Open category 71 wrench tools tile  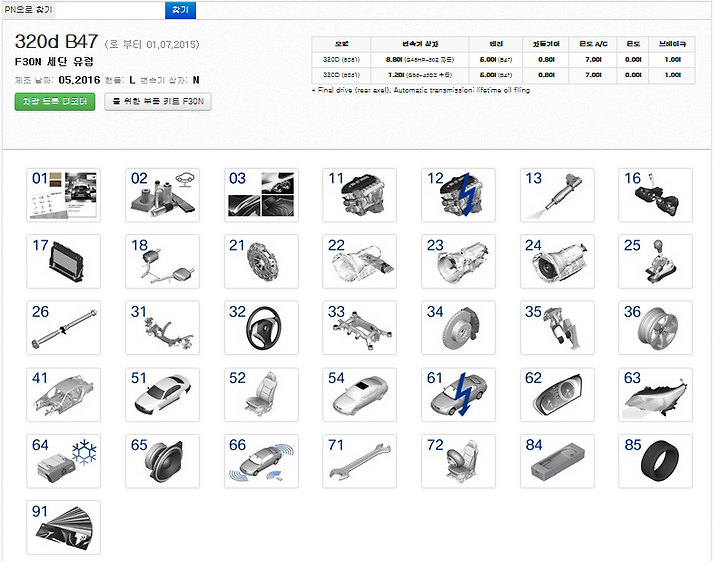[x=360, y=461]
